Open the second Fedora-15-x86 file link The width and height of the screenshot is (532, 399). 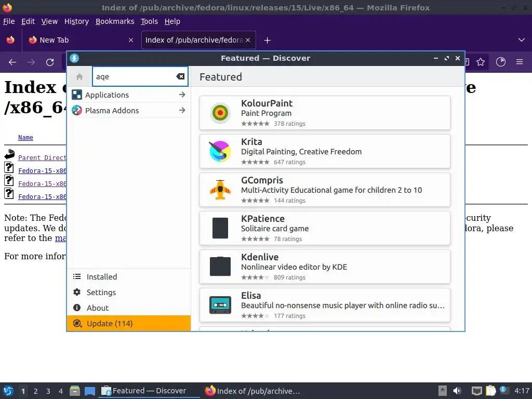pyautogui.click(x=42, y=183)
